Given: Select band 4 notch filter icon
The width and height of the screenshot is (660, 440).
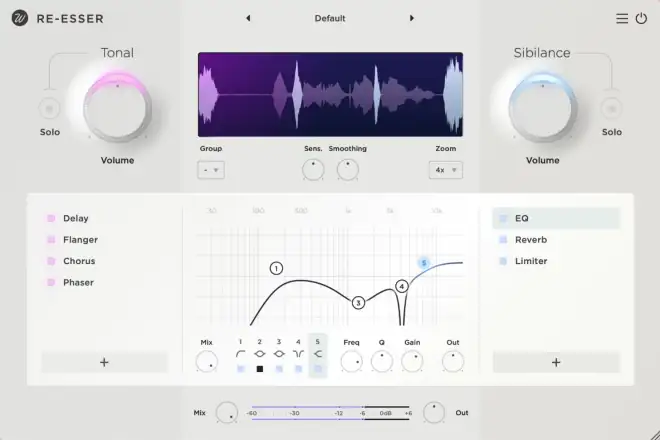Looking at the screenshot, I should coord(298,354).
